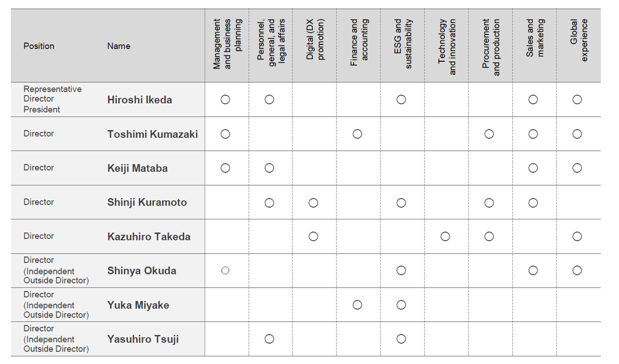Screen dimensions: 619x364
Task: Click the Position column header
Action: (39, 46)
